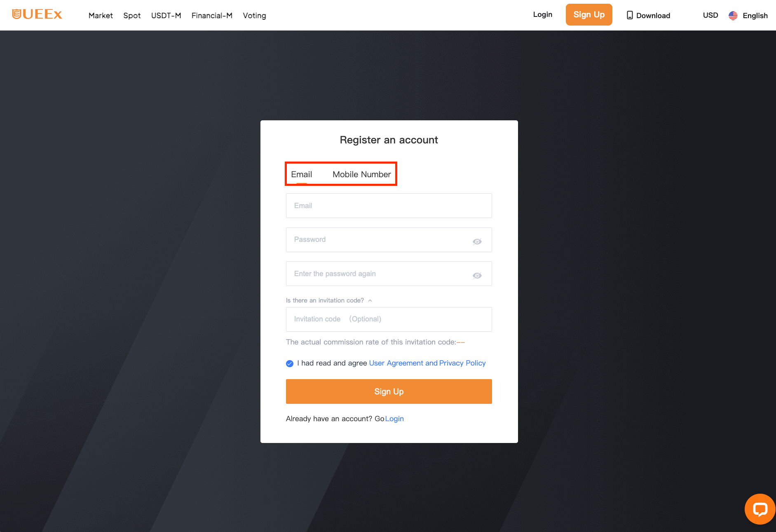Show the confirm password field text
The image size is (776, 532).
click(477, 276)
